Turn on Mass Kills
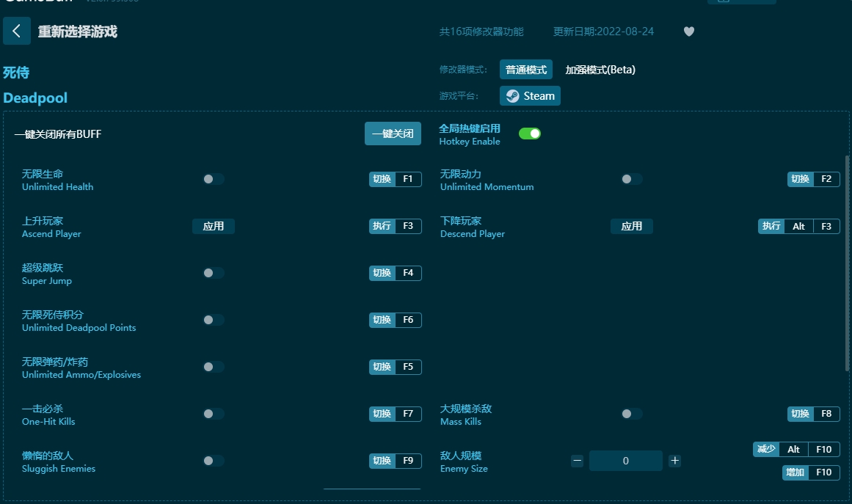This screenshot has height=504, width=852. [630, 413]
